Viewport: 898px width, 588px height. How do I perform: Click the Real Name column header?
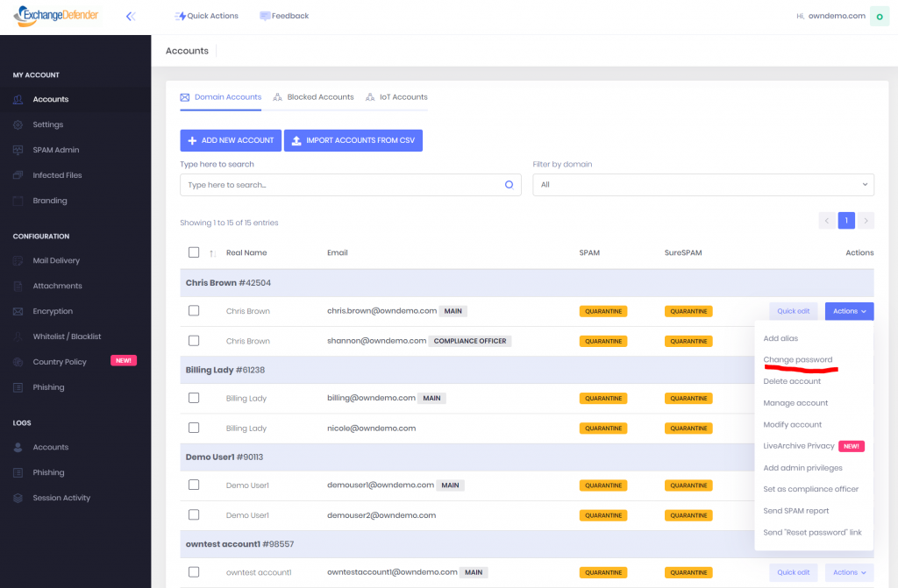pos(246,252)
